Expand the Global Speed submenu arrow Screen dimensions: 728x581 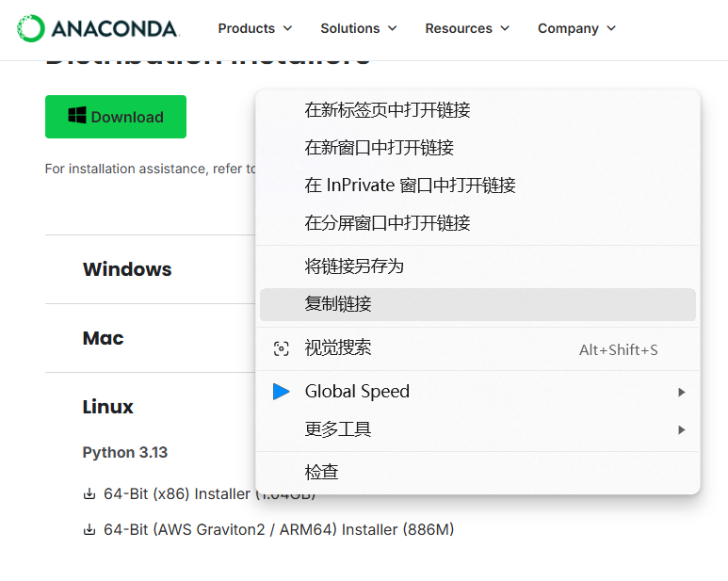click(681, 392)
